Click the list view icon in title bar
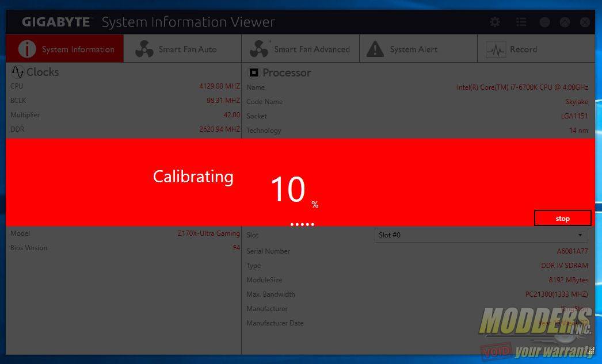Screen dimensions: 602x364 521,22
